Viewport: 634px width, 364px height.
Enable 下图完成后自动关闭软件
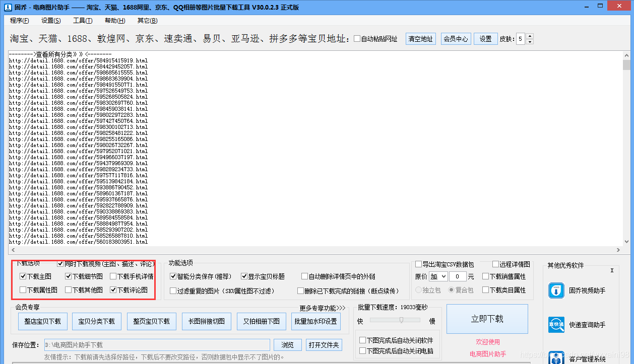pos(362,341)
